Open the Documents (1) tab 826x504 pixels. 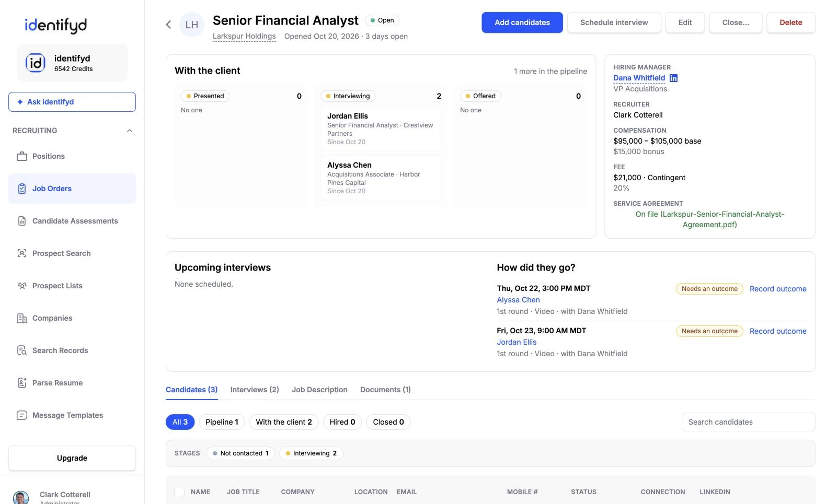coord(385,390)
